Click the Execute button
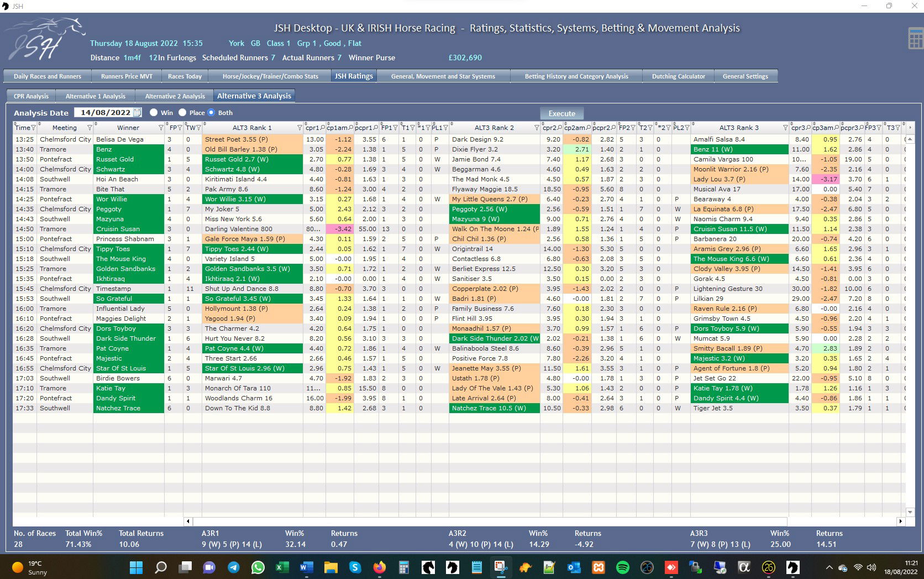Screen dimensions: 924x579 pyautogui.click(x=561, y=113)
